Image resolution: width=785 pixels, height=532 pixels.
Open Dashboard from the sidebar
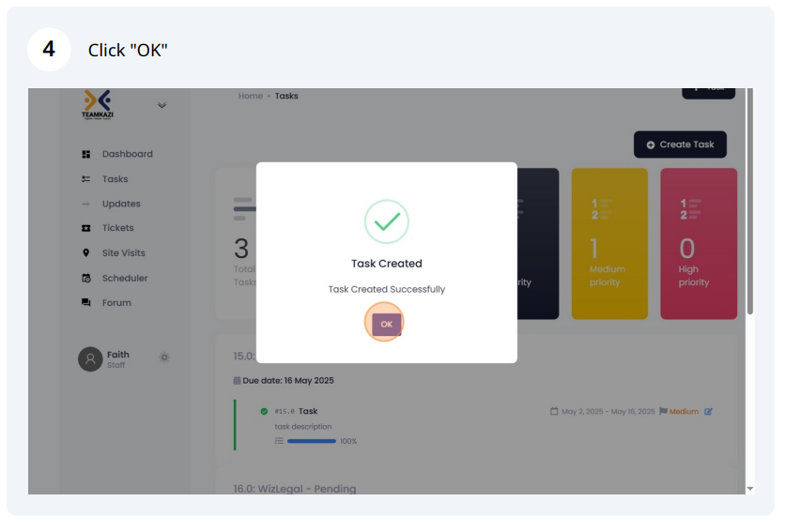[127, 154]
